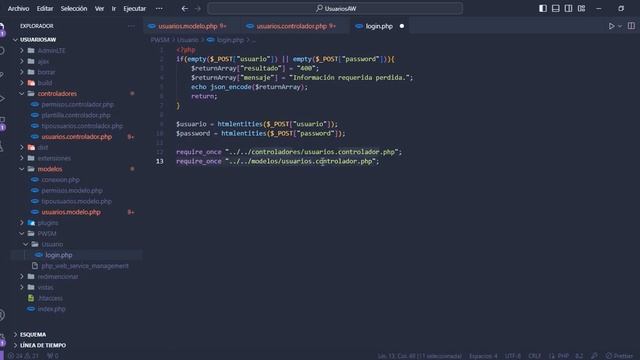Go forward with the right arrow
Viewport: 640px width, 360px height.
point(198,8)
